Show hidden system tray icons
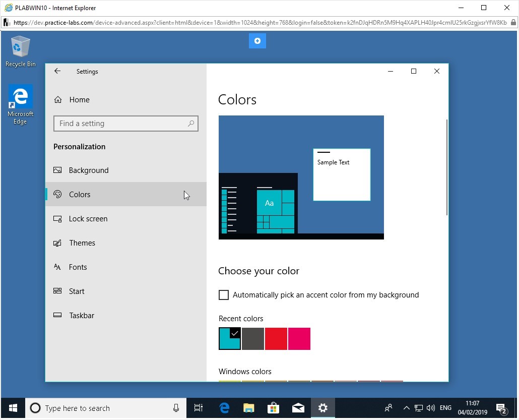 [407, 408]
